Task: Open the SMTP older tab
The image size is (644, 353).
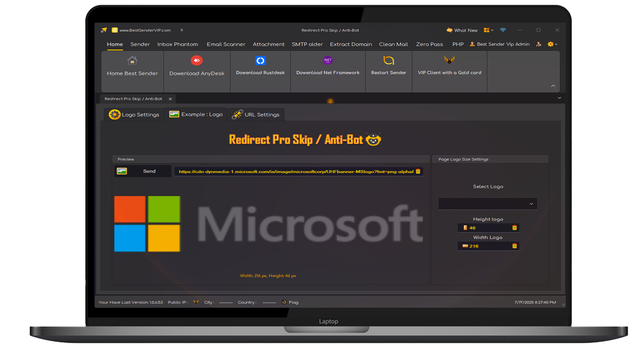Action: click(308, 44)
